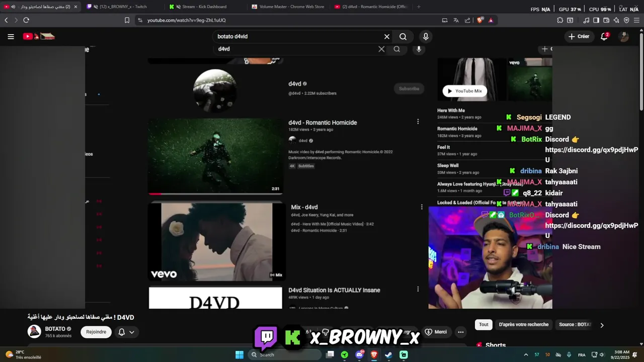This screenshot has width=644, height=362.
Task: Open the media control music note icon
Action: click(586, 20)
